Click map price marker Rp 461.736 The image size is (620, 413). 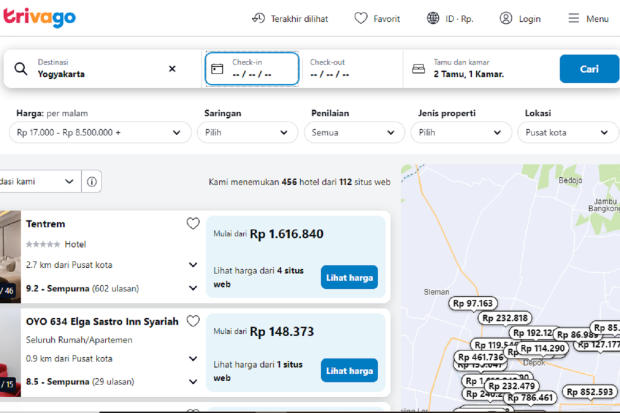click(480, 357)
